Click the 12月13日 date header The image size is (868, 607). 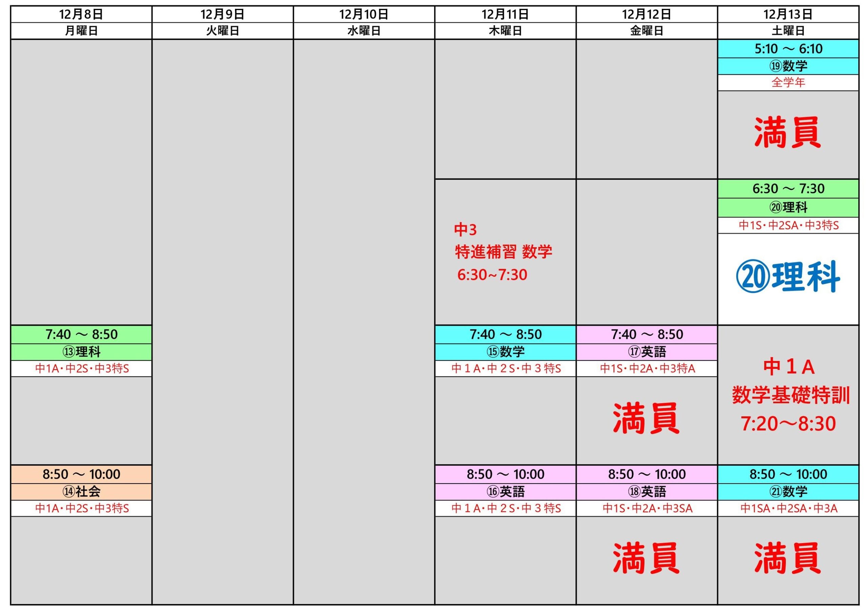788,14
